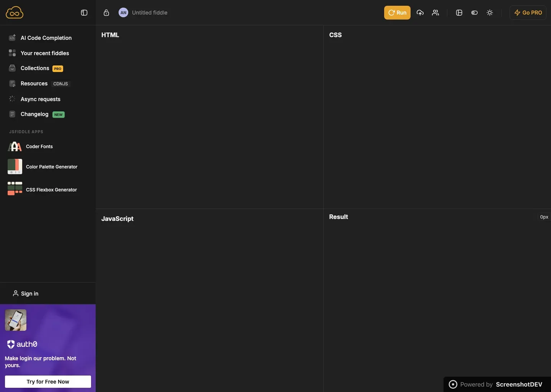Open the collaboration people icon
The width and height of the screenshot is (551, 392).
point(435,13)
